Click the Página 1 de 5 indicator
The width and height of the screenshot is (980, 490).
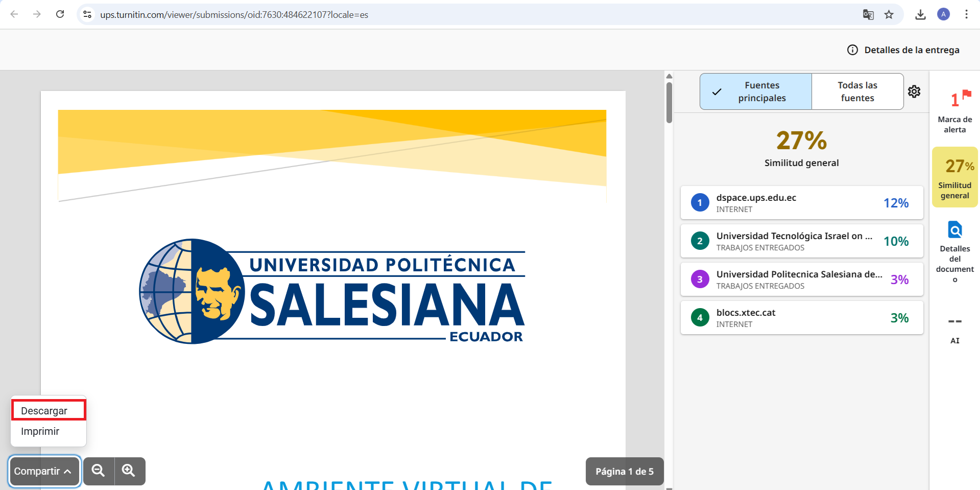624,471
